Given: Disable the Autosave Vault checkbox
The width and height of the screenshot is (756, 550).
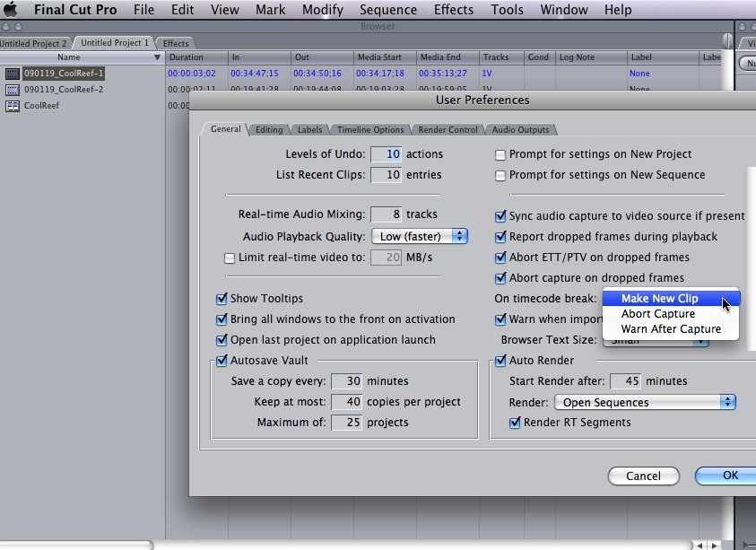Looking at the screenshot, I should pos(222,361).
